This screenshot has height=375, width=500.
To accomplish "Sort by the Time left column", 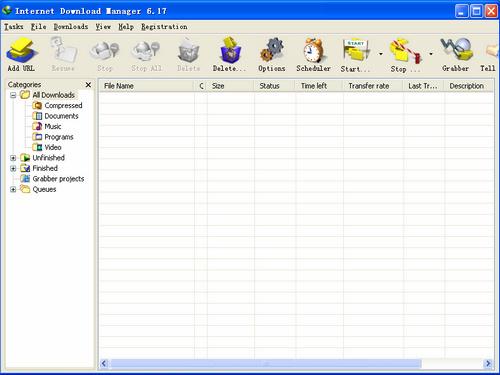I will (319, 86).
